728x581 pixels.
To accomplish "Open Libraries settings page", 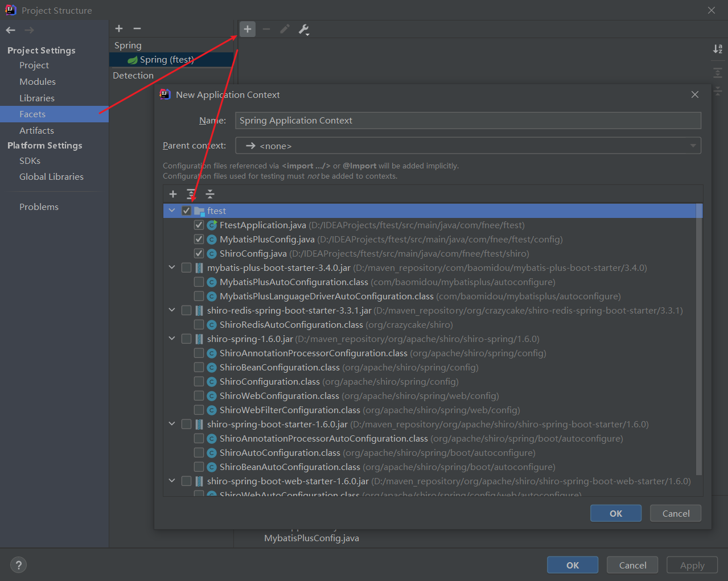I will (x=37, y=98).
